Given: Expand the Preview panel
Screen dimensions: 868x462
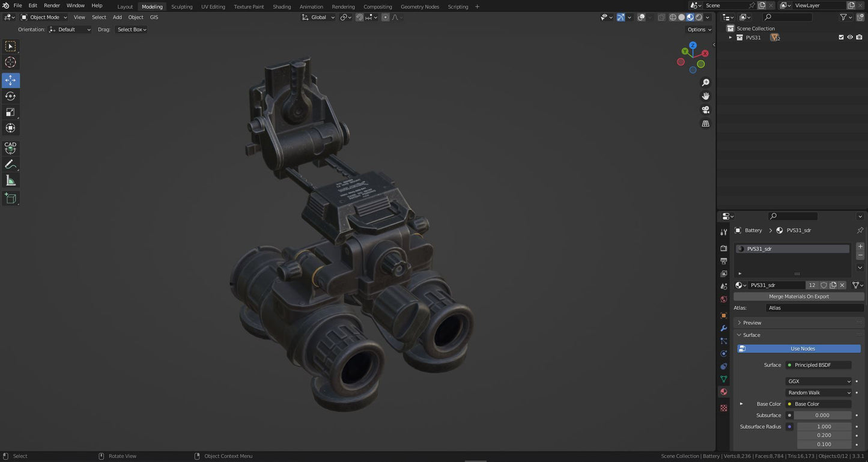Looking at the screenshot, I should coord(752,323).
